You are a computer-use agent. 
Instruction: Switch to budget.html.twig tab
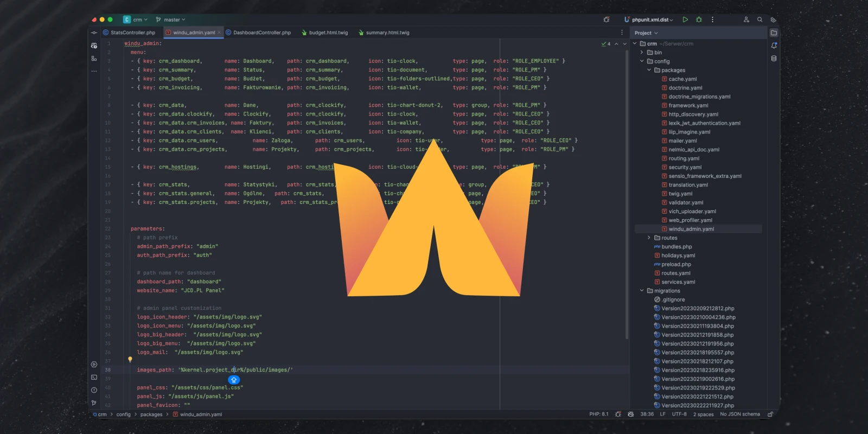(x=324, y=33)
